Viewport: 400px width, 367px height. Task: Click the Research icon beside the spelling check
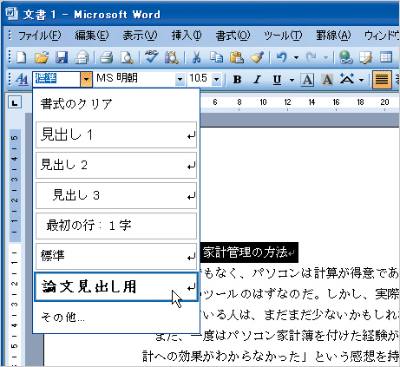(172, 58)
